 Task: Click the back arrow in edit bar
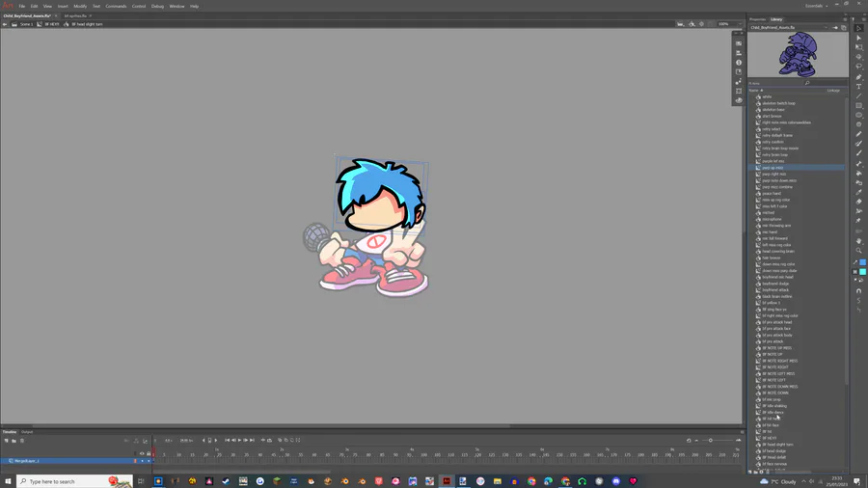click(x=5, y=24)
